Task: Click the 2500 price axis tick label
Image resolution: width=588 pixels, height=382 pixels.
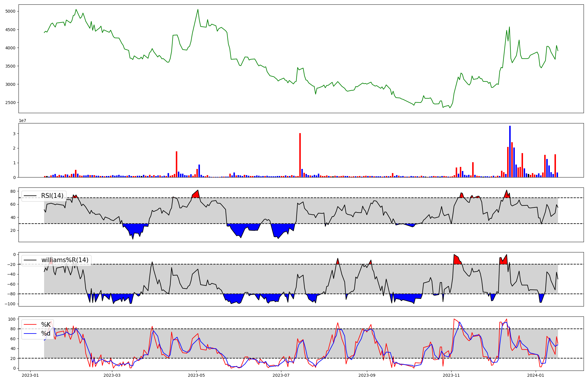Action: click(10, 103)
